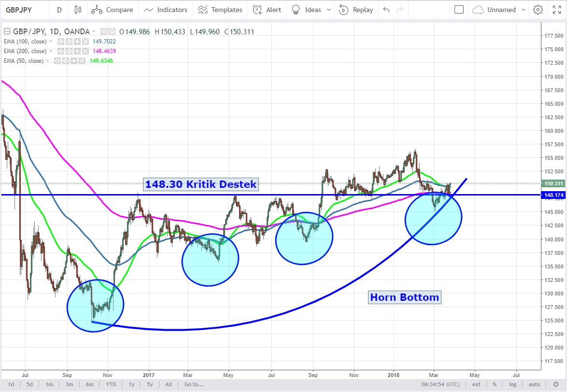Open indicator Templates

tap(220, 10)
